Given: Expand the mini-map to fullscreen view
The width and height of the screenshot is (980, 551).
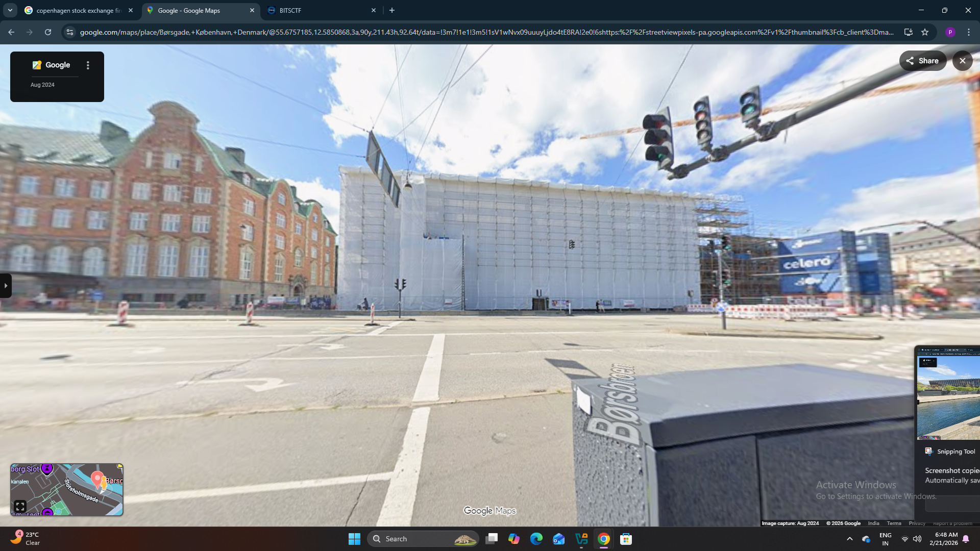Looking at the screenshot, I should point(20,506).
